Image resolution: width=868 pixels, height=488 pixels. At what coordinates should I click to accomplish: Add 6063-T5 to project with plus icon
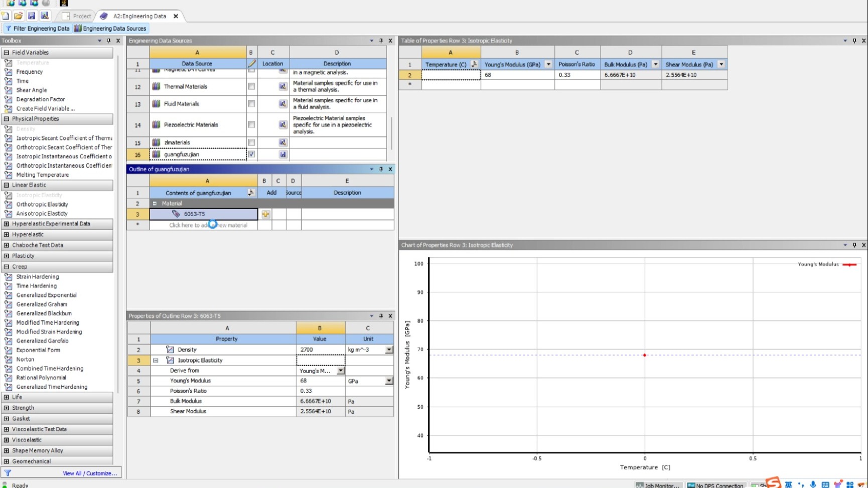pos(265,214)
